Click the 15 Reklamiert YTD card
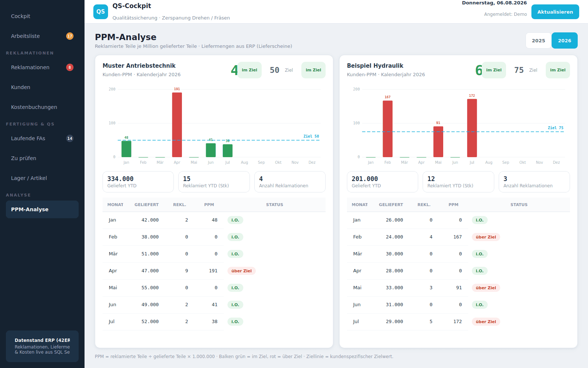Screen dimensions: 588x368 point(214,182)
